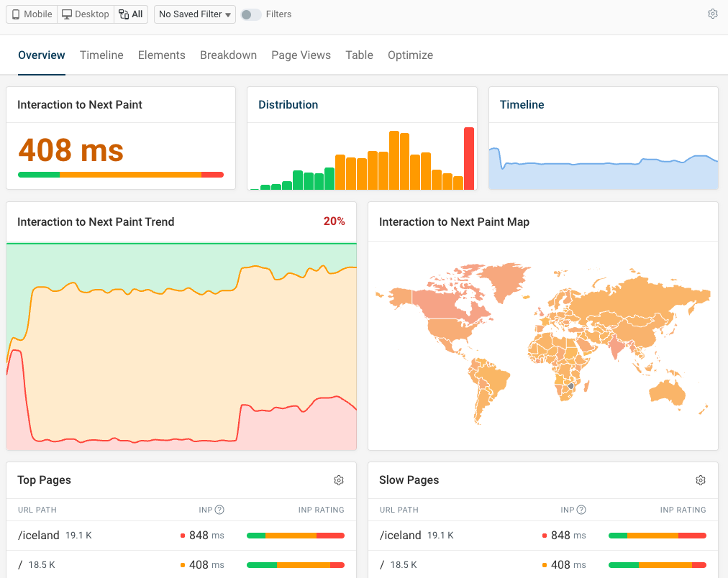Open dashboard settings with top-right gear icon
This screenshot has width=728, height=578.
coord(712,13)
